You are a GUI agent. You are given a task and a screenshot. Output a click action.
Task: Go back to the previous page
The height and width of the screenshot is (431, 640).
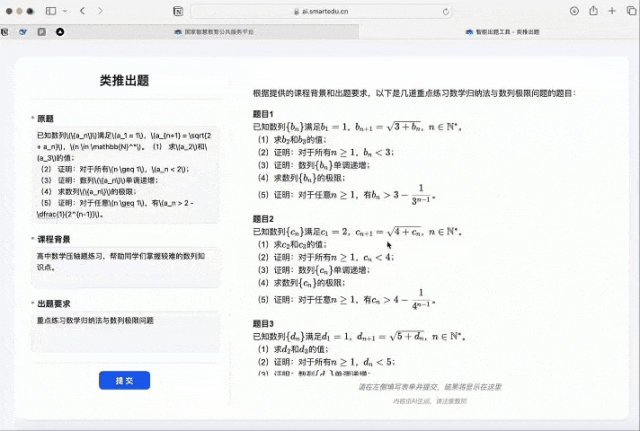point(82,10)
